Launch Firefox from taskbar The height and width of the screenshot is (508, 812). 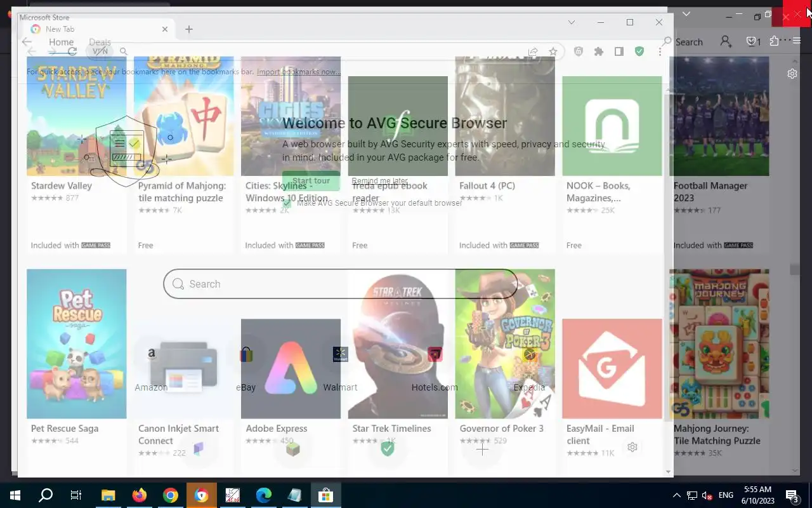coord(139,495)
